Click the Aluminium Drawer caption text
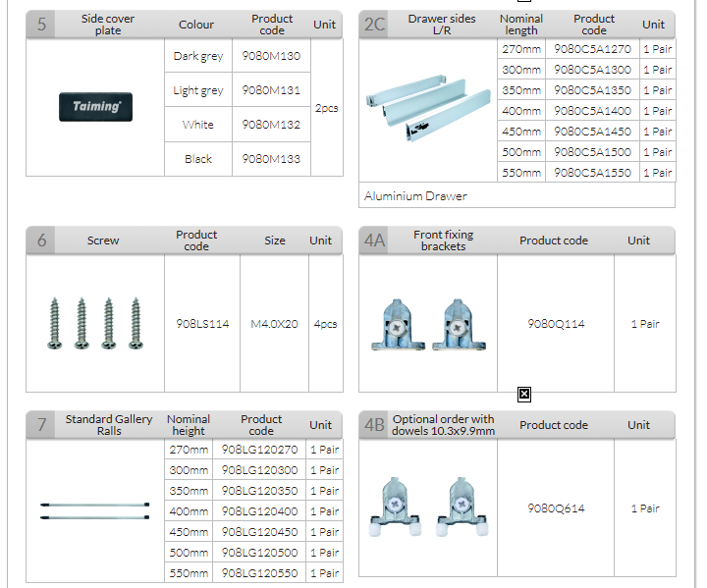This screenshot has height=588, width=707. [x=415, y=195]
